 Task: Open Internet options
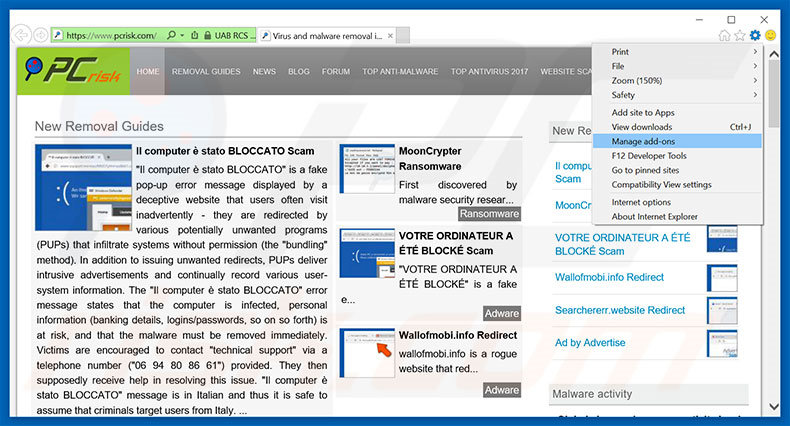coord(677,202)
